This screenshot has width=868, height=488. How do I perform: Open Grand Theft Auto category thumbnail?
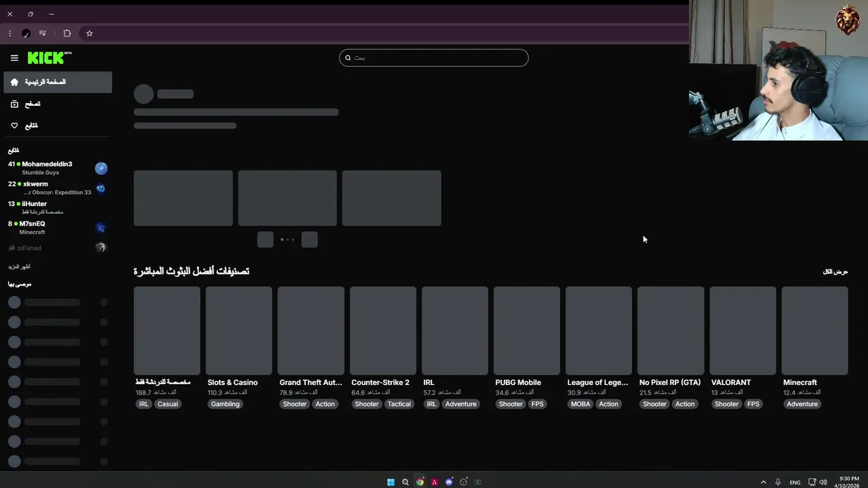tap(311, 331)
